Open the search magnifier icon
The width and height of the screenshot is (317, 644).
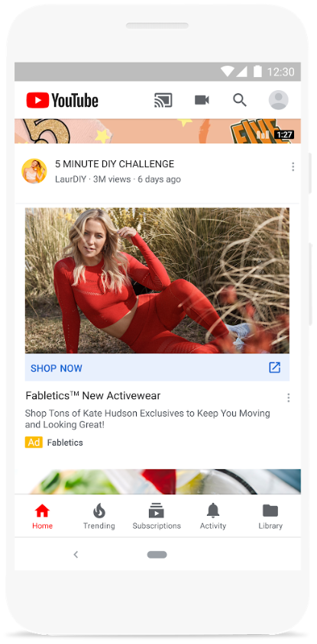pos(240,100)
